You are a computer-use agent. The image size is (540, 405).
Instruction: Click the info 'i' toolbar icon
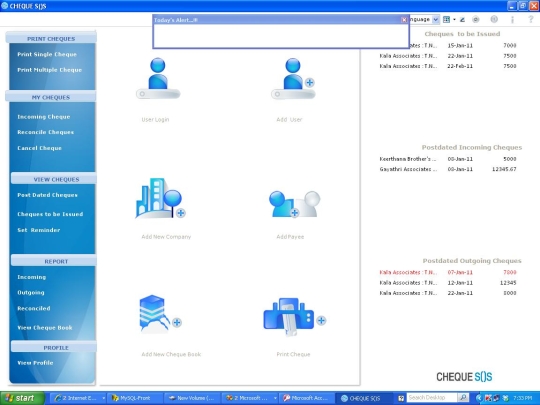point(512,20)
